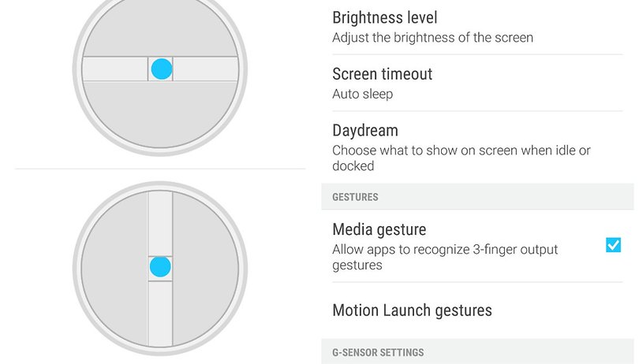Click lower part of vertical level bar
This screenshot has width=639, height=364.
(160, 314)
